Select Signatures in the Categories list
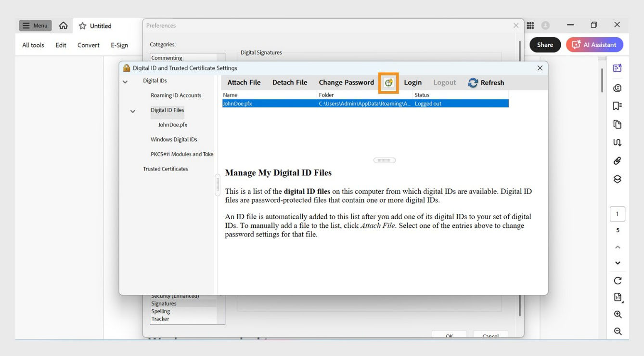 click(x=164, y=303)
